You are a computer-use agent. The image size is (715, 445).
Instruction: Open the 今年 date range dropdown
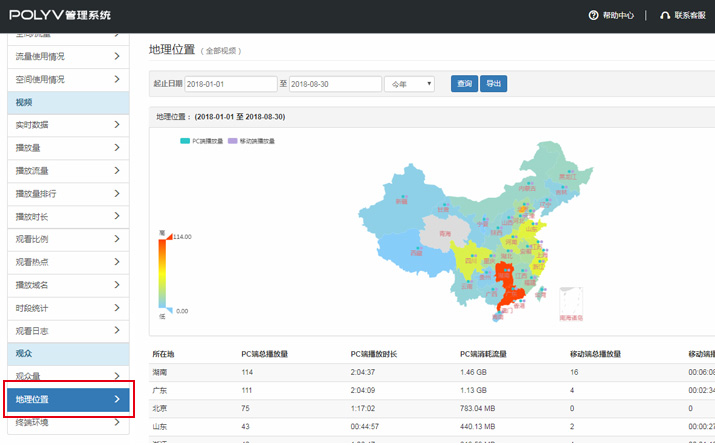point(409,84)
